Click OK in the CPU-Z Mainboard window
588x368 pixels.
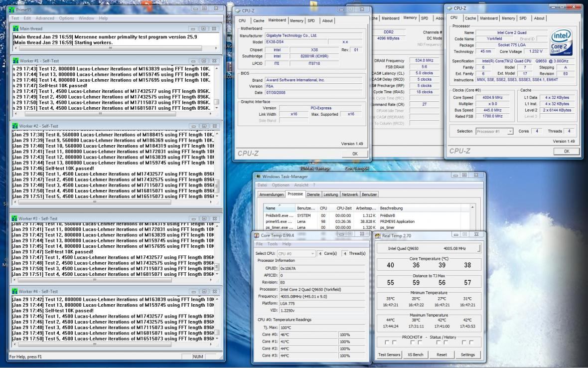coord(355,154)
